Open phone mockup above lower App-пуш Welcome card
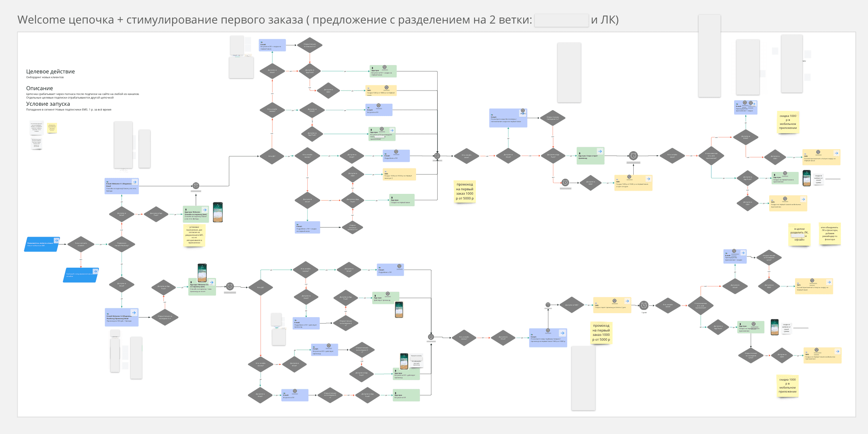Screen dimensions: 868x434 click(202, 273)
